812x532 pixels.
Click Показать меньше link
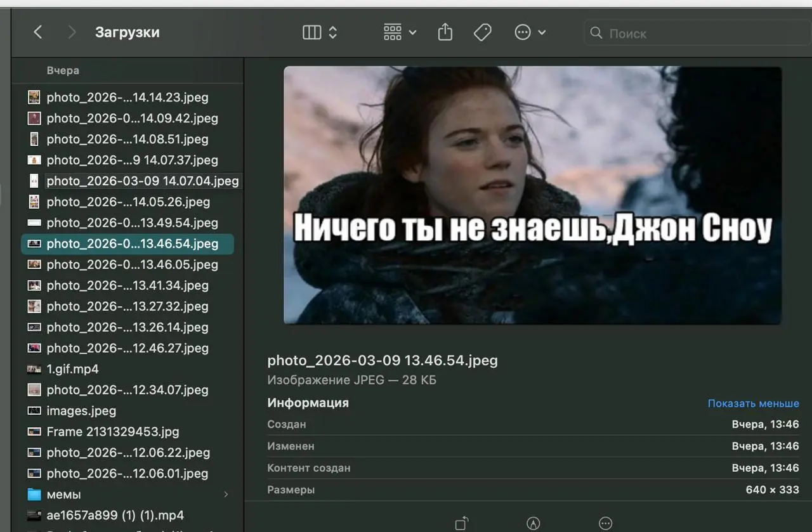pos(754,403)
